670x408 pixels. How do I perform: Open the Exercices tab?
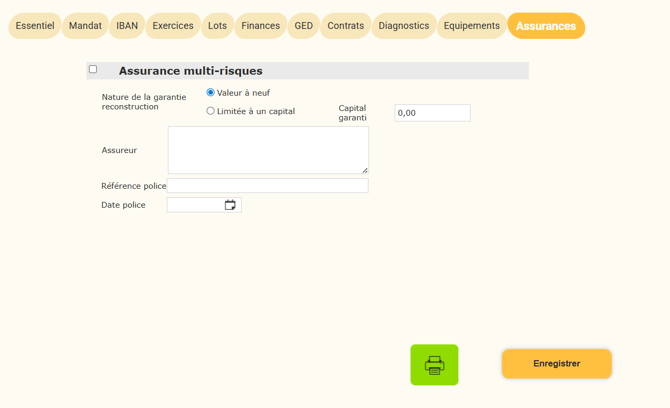click(173, 26)
